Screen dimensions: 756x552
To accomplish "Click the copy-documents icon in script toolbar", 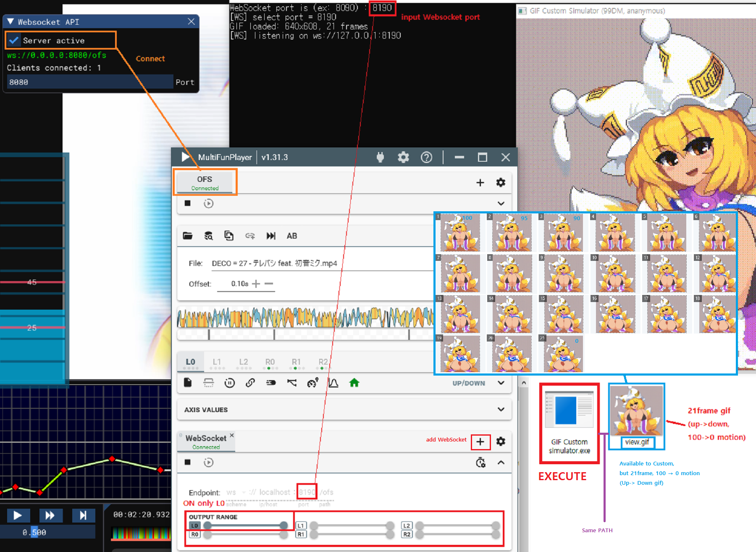I will click(x=229, y=236).
